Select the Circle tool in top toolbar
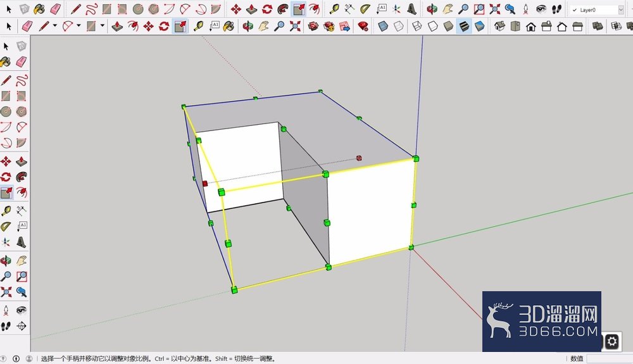The image size is (633, 364). tap(138, 9)
